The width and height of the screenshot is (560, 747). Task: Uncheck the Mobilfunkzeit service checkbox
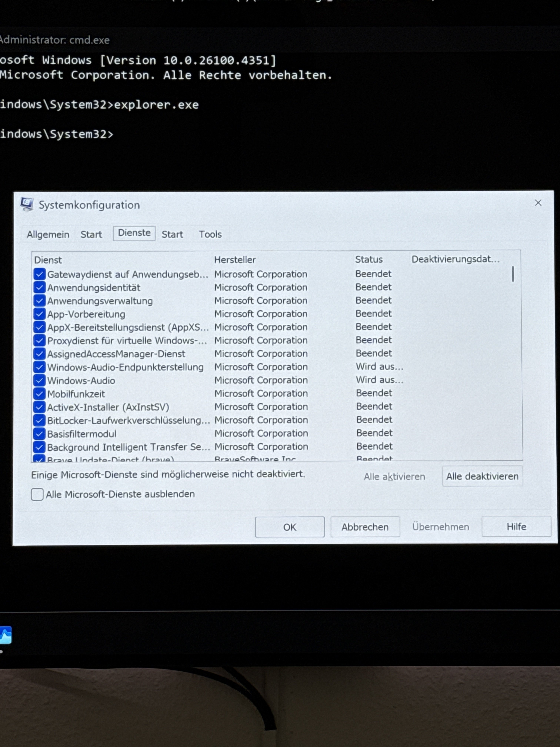tap(39, 394)
